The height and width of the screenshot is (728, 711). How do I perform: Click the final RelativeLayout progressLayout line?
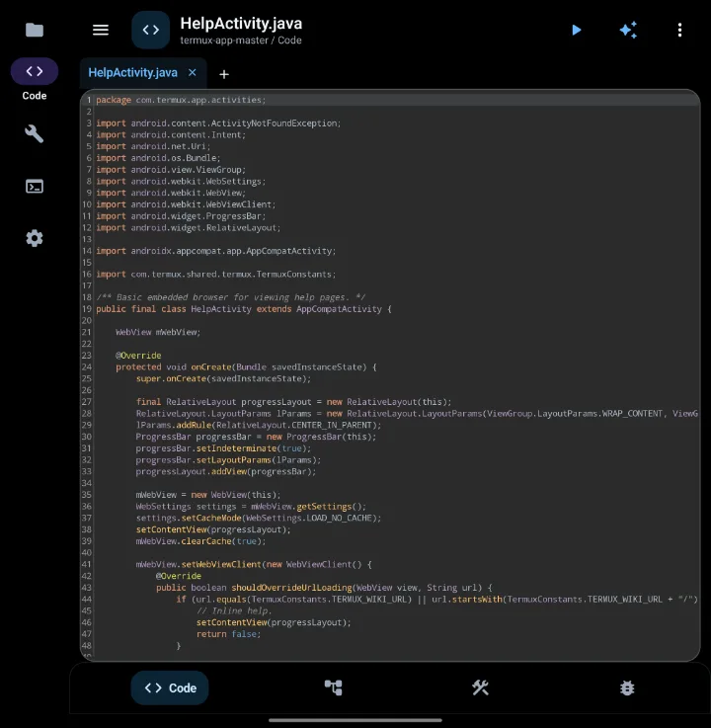(x=293, y=402)
